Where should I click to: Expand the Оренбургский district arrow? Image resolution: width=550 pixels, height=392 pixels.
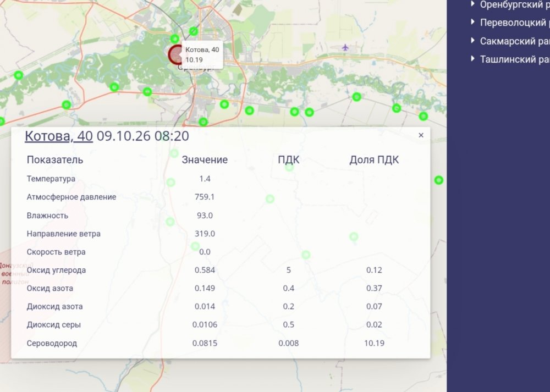coord(473,4)
